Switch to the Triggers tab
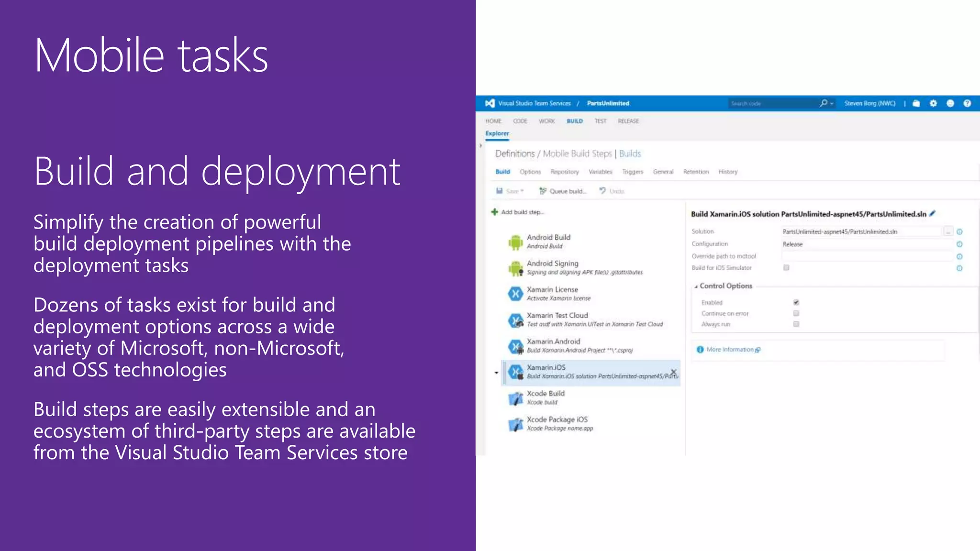 tap(633, 172)
